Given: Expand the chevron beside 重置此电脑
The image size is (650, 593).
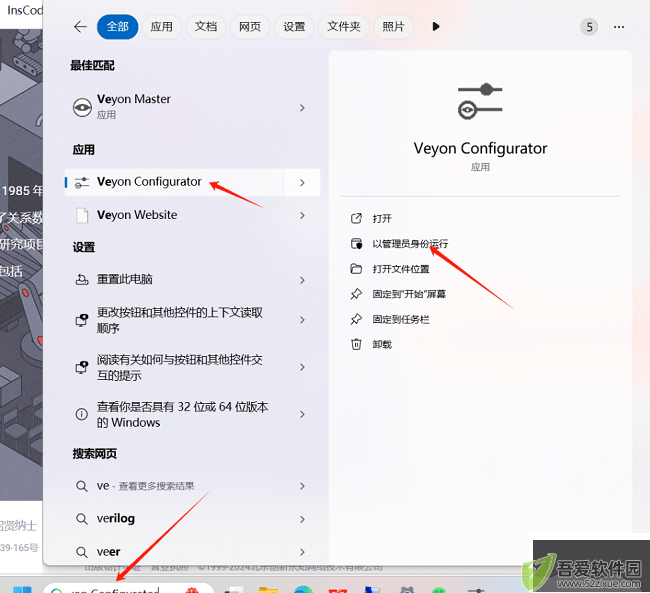Looking at the screenshot, I should (x=302, y=280).
